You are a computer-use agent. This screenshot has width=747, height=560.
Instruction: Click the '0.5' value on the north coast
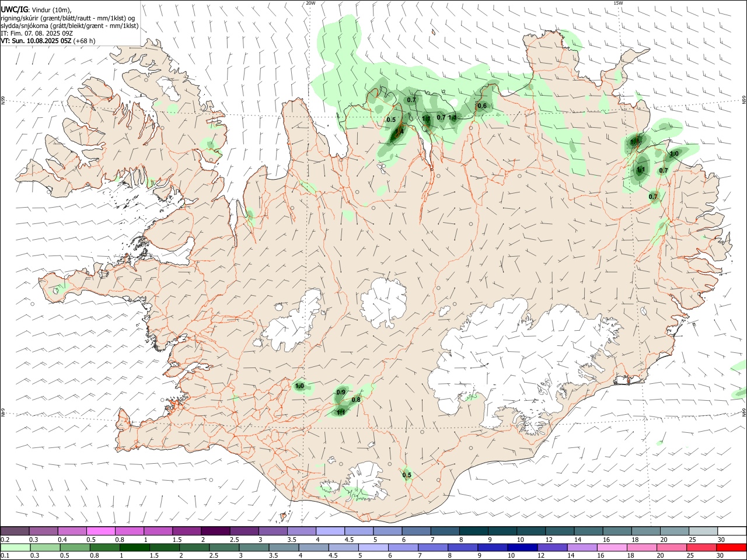tap(391, 120)
